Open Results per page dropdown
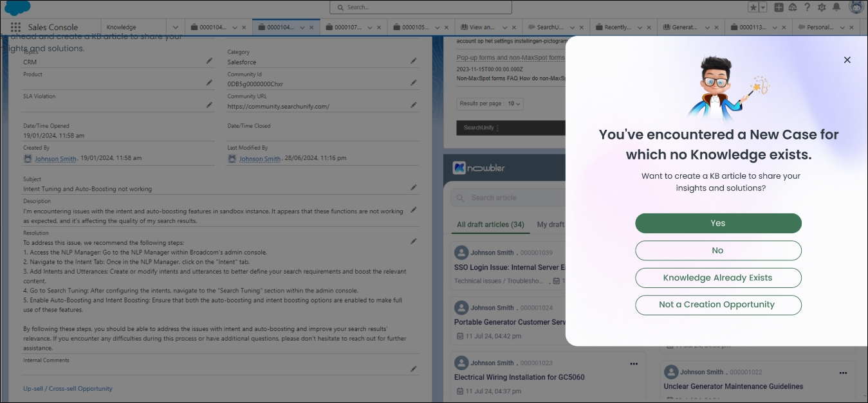 [x=490, y=103]
